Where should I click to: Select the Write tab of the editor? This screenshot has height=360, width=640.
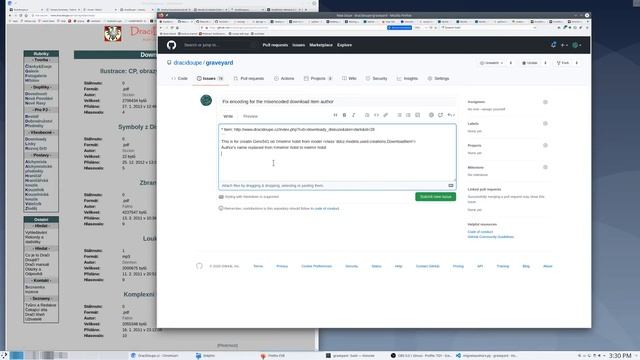click(x=228, y=116)
